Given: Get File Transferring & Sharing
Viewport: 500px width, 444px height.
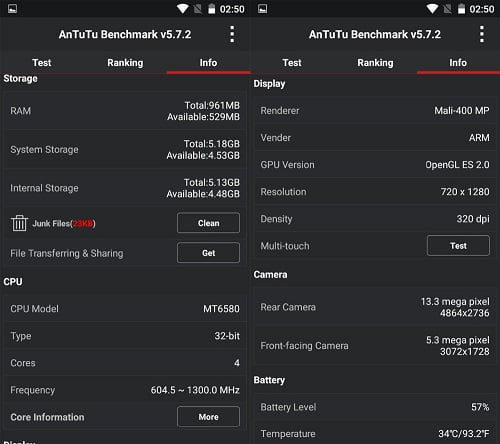Looking at the screenshot, I should (x=208, y=253).
